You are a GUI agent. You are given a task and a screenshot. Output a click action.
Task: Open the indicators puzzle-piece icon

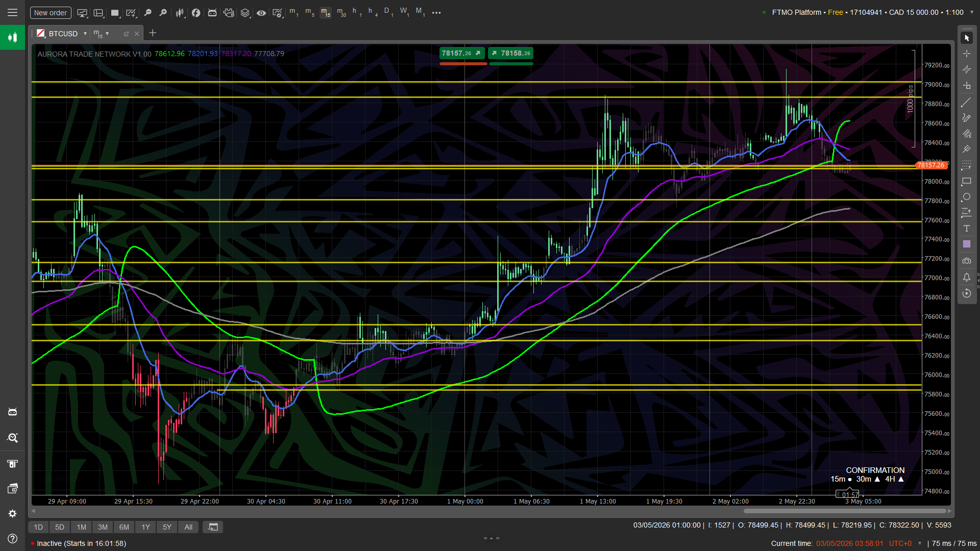[x=229, y=13]
